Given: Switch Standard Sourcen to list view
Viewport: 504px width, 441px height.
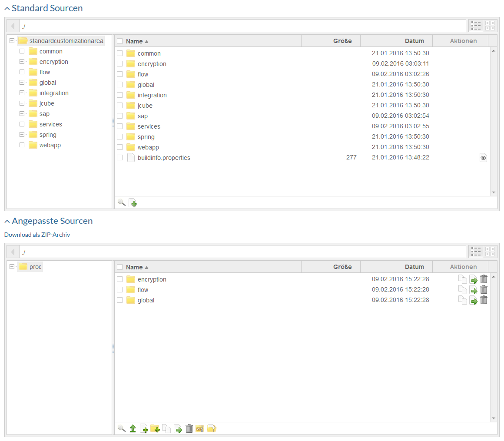Looking at the screenshot, I should pyautogui.click(x=476, y=26).
